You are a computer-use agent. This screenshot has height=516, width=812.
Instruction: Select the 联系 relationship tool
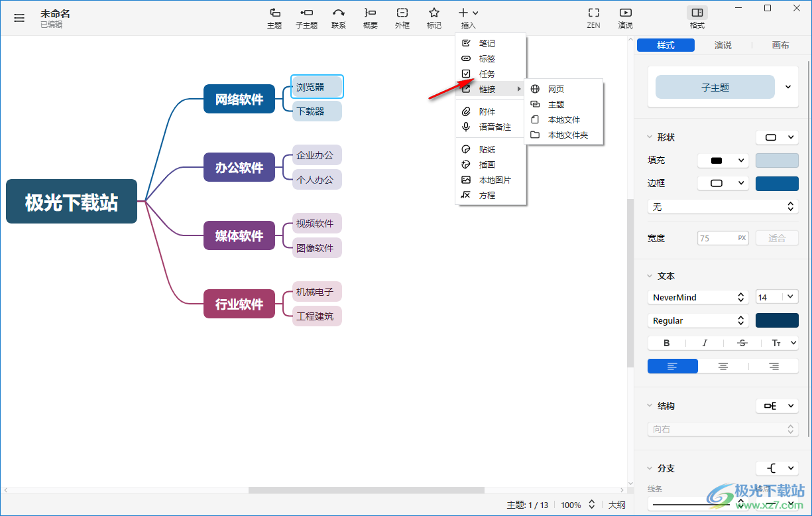tap(339, 18)
